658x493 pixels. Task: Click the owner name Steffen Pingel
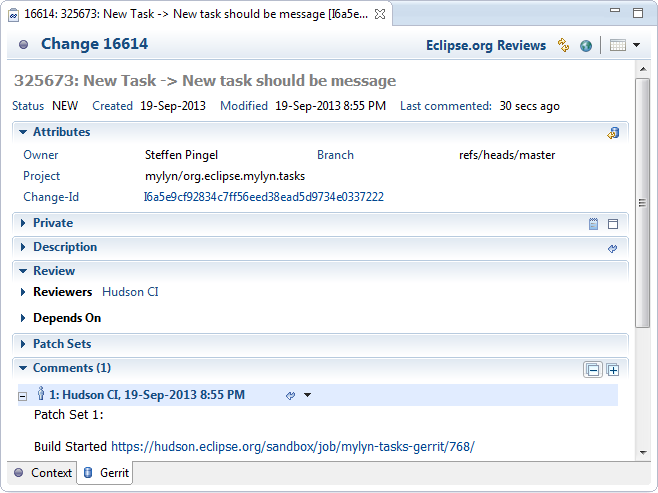tap(181, 155)
